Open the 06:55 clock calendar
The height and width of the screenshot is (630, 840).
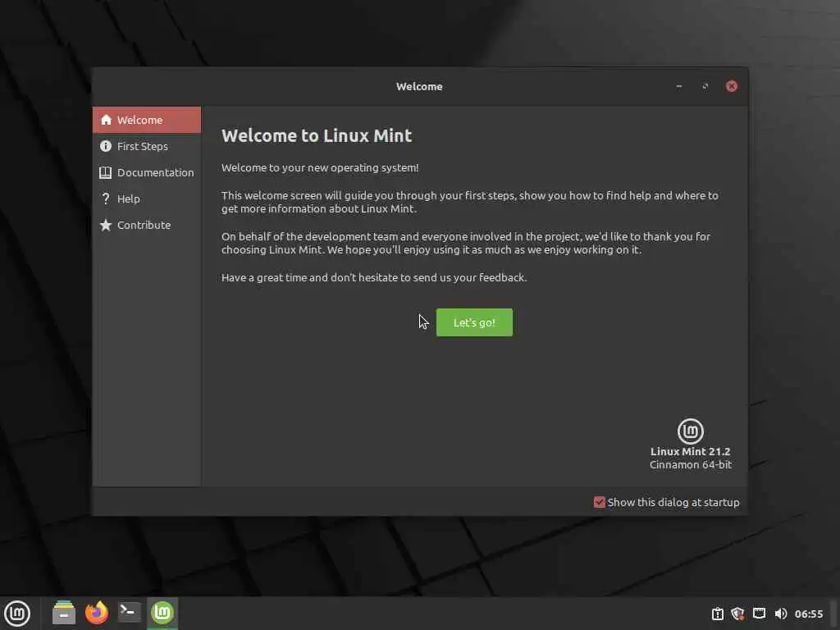tap(808, 614)
